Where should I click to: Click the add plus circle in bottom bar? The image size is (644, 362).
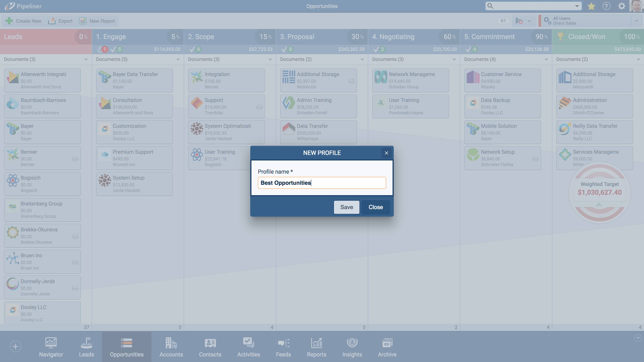click(x=16, y=346)
